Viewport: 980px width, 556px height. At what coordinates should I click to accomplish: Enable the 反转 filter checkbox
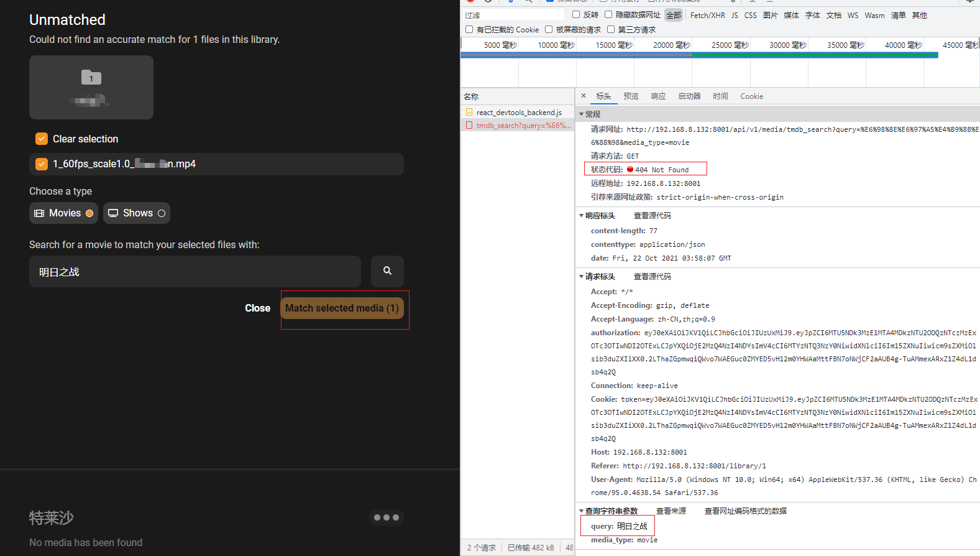pos(576,14)
